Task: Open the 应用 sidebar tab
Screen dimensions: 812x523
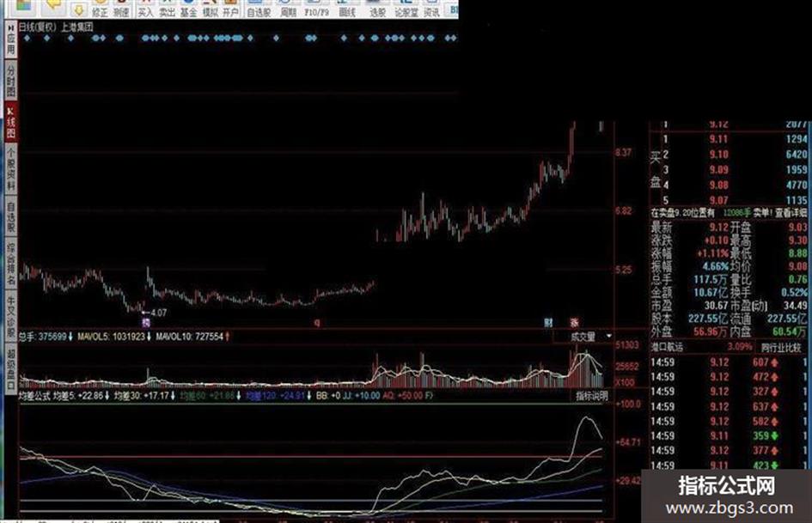Action: point(10,40)
